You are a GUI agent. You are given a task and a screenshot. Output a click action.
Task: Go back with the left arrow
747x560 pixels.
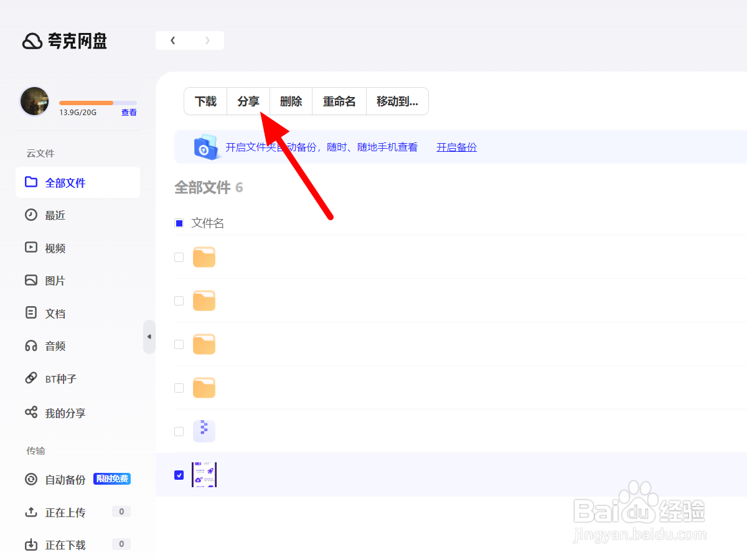(x=173, y=40)
